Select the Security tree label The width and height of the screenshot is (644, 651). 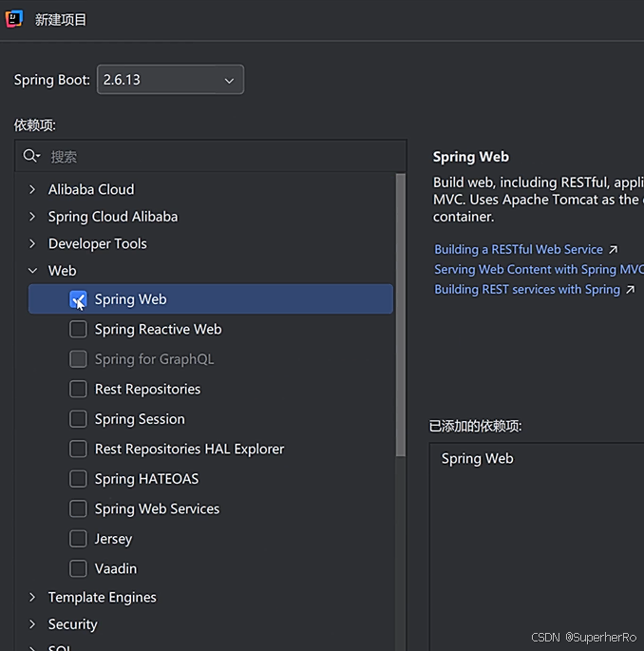coord(72,624)
